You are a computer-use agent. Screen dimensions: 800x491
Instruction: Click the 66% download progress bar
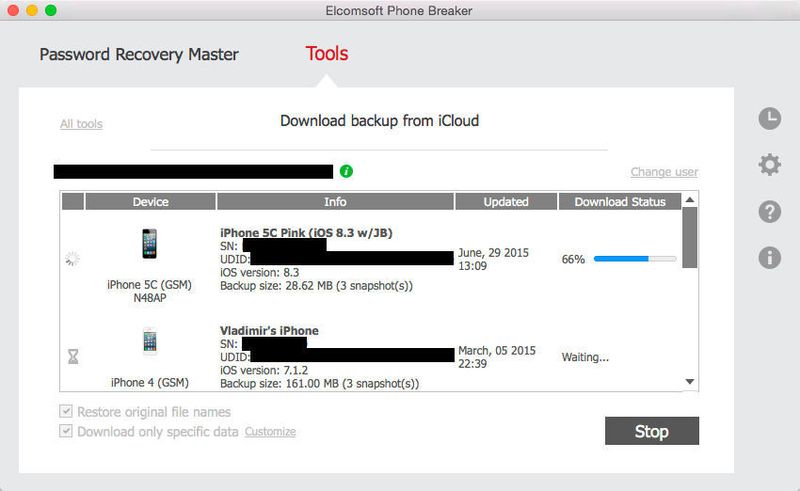pos(635,259)
